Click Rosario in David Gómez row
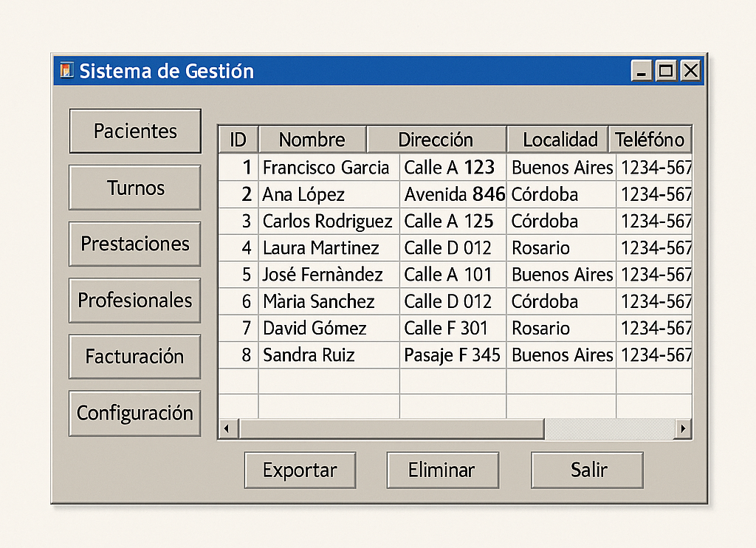This screenshot has width=756, height=548. point(561,328)
